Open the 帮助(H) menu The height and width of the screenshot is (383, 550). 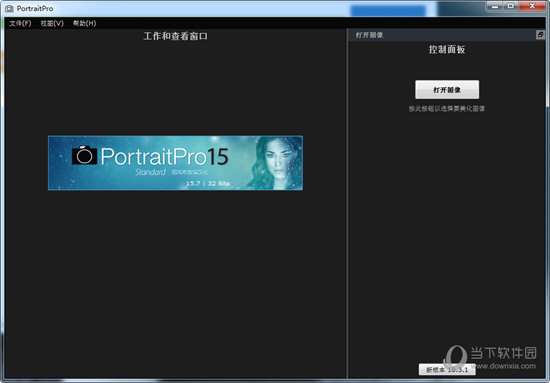click(85, 23)
